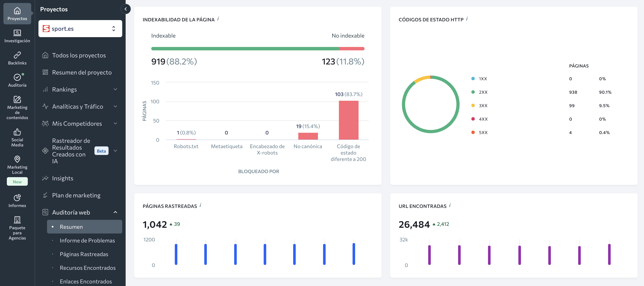Screen dimensions: 644x286
Task: Open the sport.es project selector
Action: 80,29
